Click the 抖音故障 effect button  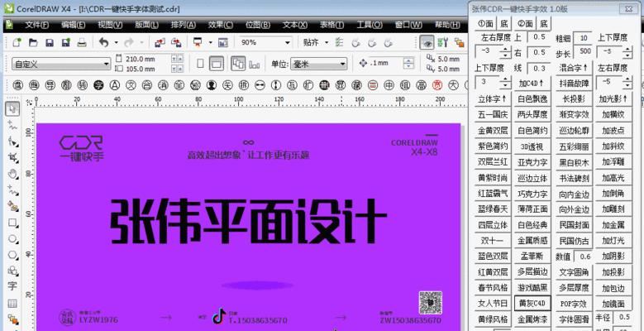click(575, 84)
